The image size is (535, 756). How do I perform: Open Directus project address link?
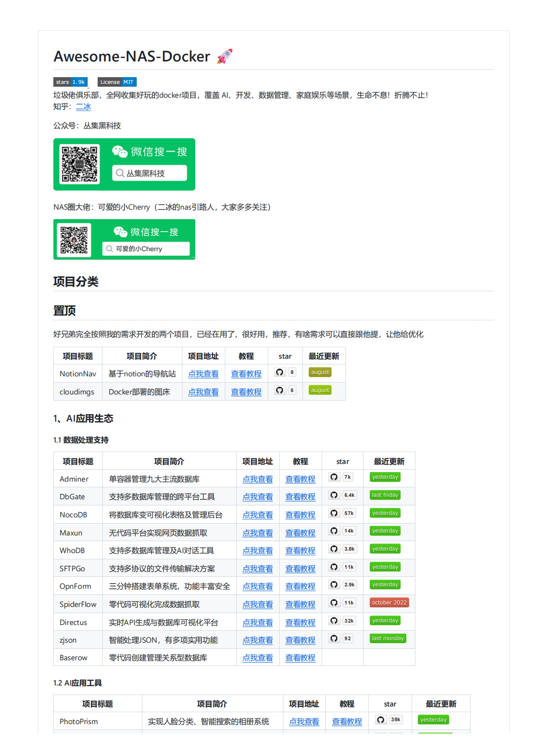tap(258, 623)
